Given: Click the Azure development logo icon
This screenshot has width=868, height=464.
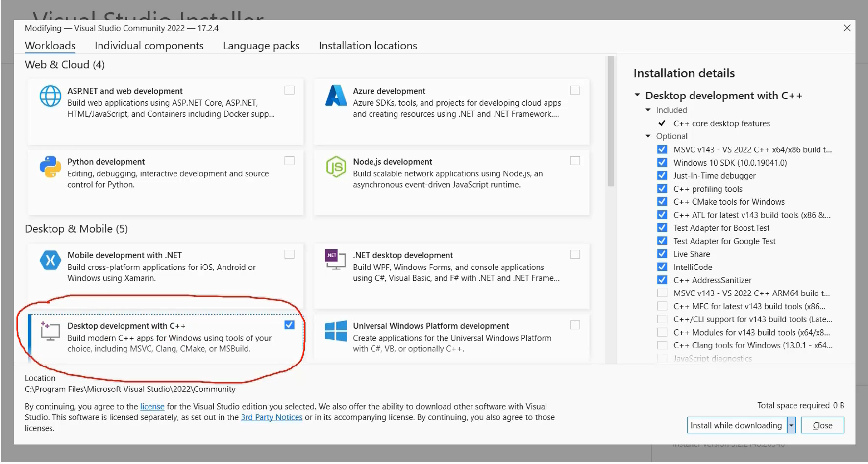Looking at the screenshot, I should click(336, 96).
